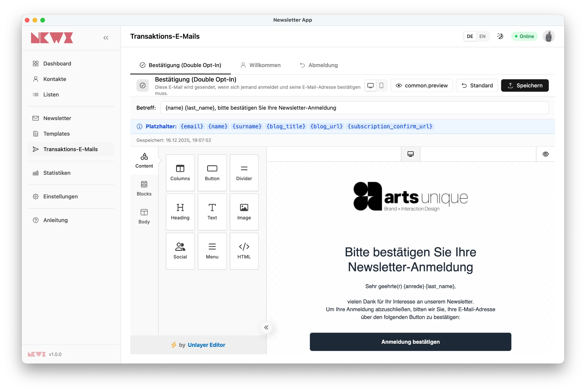Switch language to EN

[x=482, y=36]
